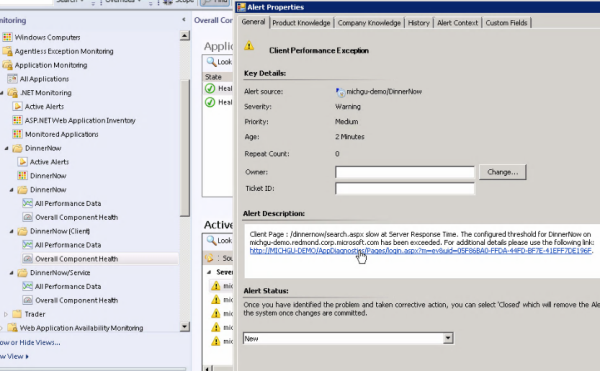Image resolution: width=600 pixels, height=371 pixels.
Task: Click the Change... owner button
Action: pyautogui.click(x=502, y=172)
